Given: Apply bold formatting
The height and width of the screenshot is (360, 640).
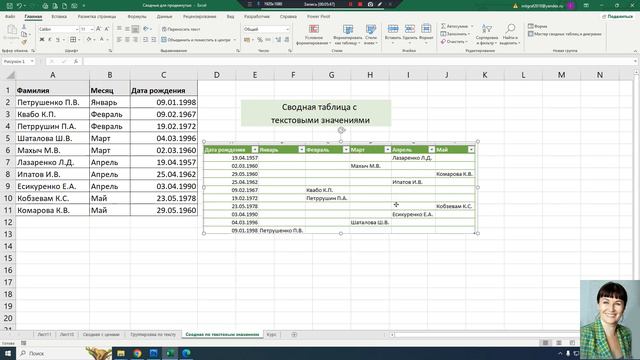Looking at the screenshot, I should click(x=42, y=40).
